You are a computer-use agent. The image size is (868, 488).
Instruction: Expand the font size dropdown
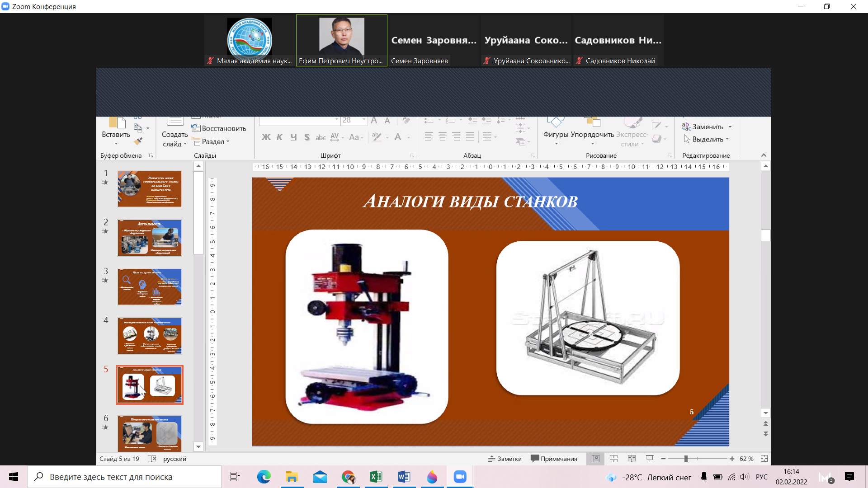point(364,120)
